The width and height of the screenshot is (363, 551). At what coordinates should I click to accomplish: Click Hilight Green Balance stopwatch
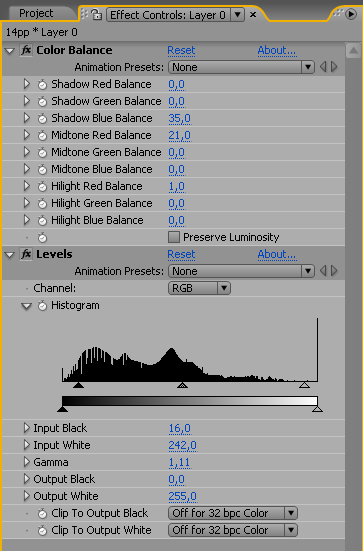42,203
